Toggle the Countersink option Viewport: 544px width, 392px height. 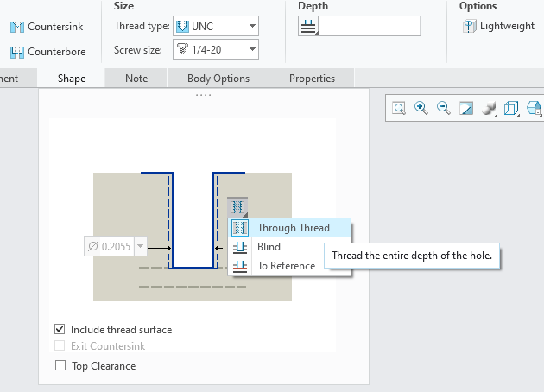pyautogui.click(x=47, y=28)
